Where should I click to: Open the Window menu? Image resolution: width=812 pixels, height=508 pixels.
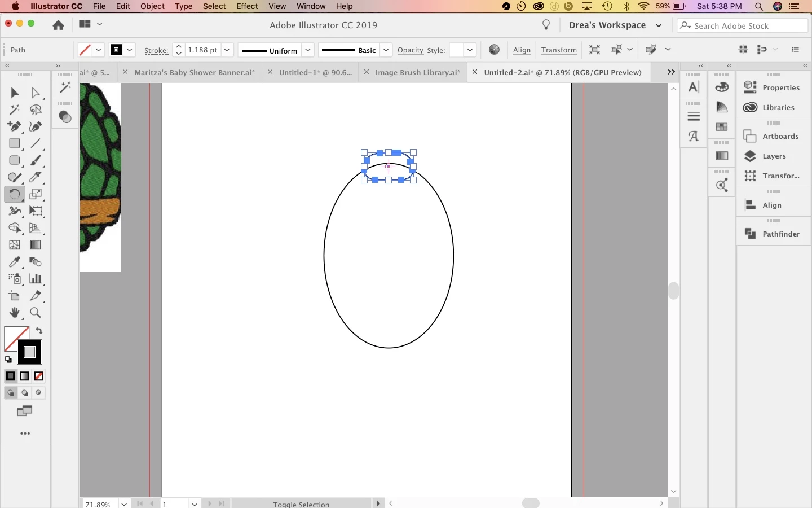pos(311,6)
